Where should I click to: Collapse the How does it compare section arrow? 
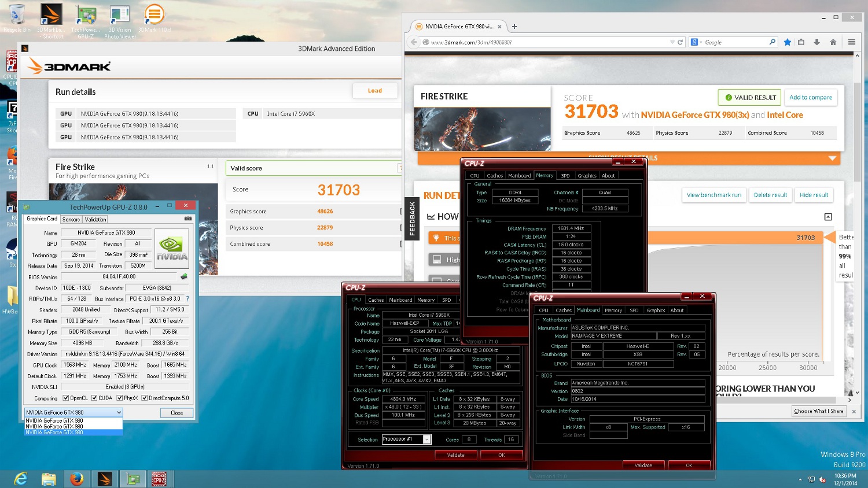[828, 217]
